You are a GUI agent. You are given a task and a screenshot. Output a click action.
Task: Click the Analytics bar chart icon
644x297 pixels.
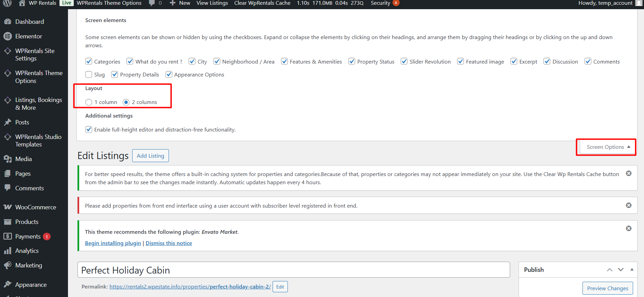pos(7,251)
